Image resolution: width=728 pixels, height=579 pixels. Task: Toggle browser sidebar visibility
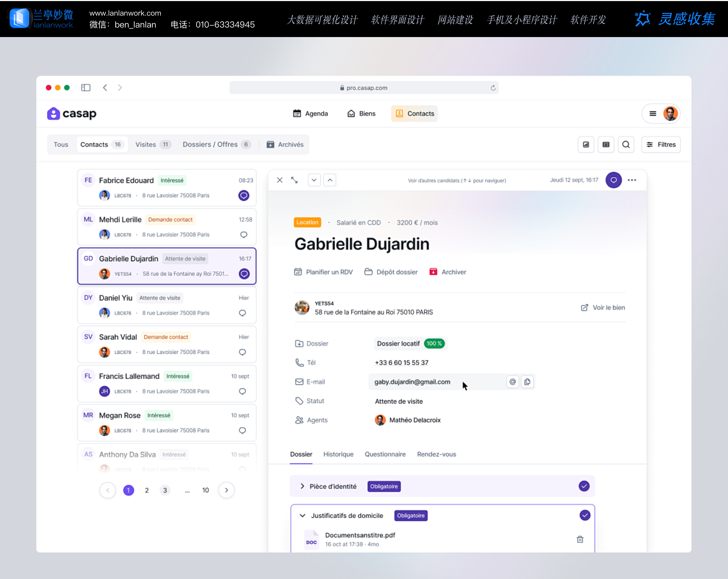(x=86, y=88)
